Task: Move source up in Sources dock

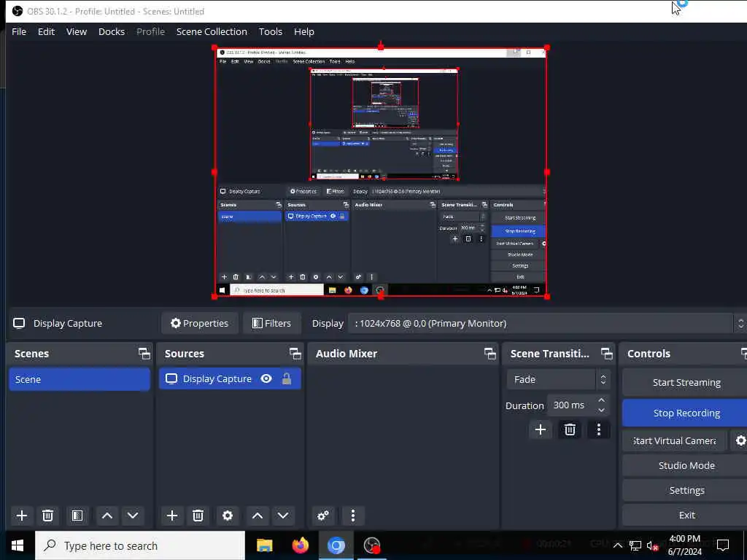Action: click(x=258, y=516)
